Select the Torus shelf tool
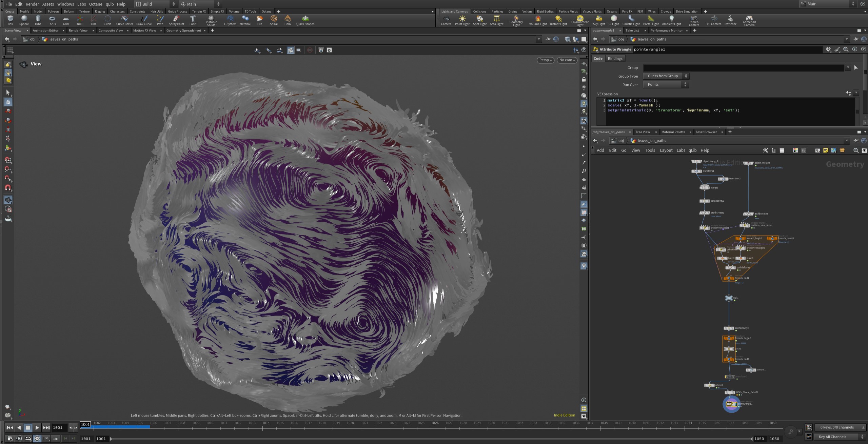This screenshot has width=868, height=444. coord(52,20)
